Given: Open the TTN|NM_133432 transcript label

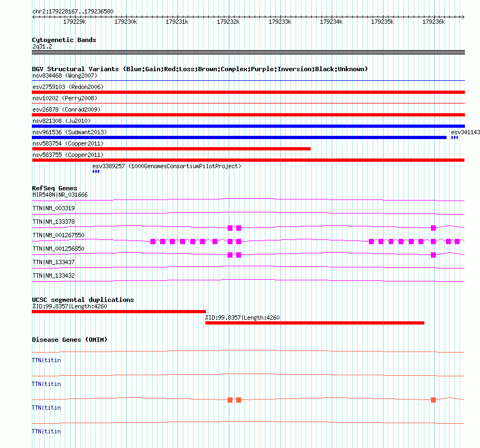Looking at the screenshot, I should click(x=53, y=275).
